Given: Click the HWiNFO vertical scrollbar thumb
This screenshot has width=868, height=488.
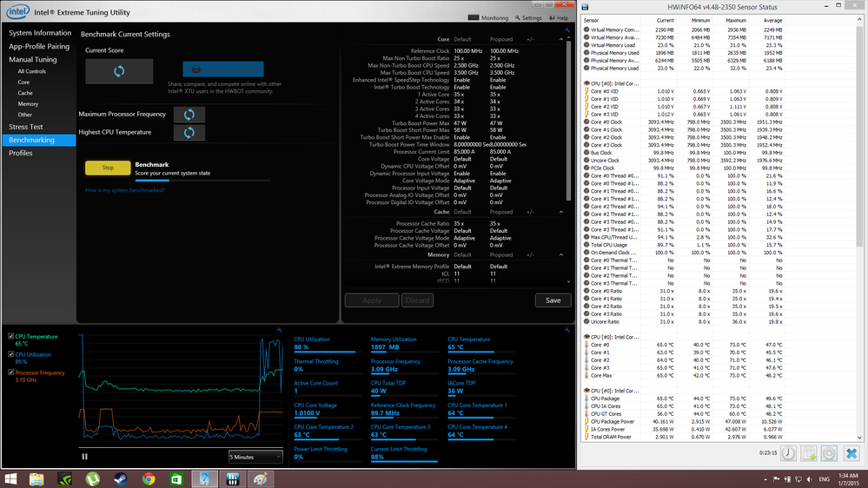Looking at the screenshot, I should 859,137.
